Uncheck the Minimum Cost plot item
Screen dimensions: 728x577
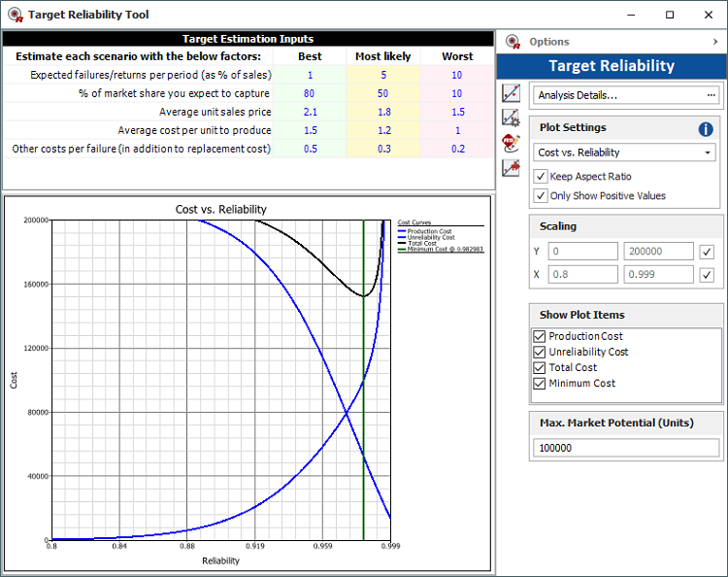tap(540, 383)
